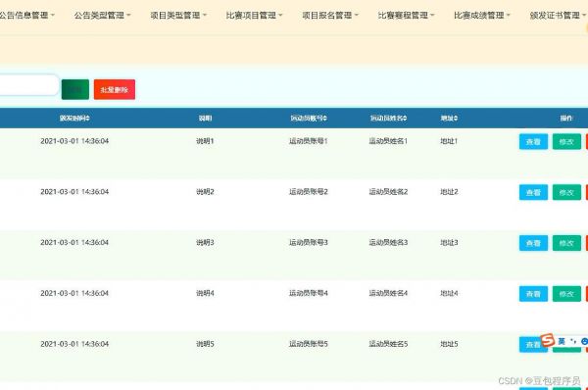588x390 pixels.
Task: Click the 运动员姓名2 cell
Action: click(388, 192)
